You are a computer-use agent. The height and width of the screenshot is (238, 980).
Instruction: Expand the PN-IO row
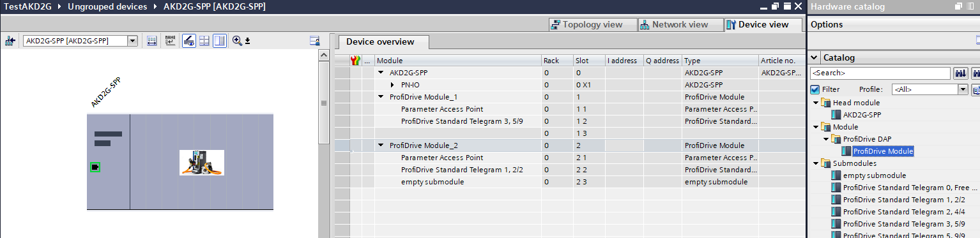[x=392, y=85]
